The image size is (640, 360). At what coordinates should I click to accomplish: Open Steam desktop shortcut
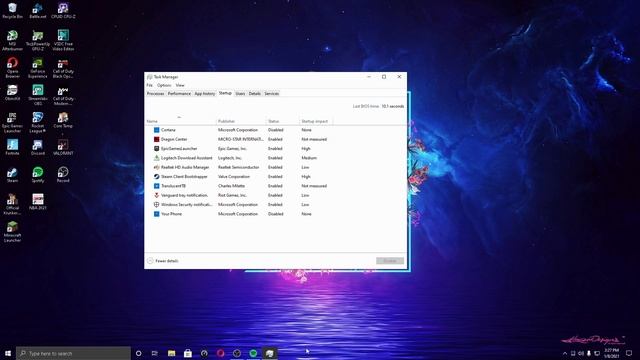[x=12, y=175]
